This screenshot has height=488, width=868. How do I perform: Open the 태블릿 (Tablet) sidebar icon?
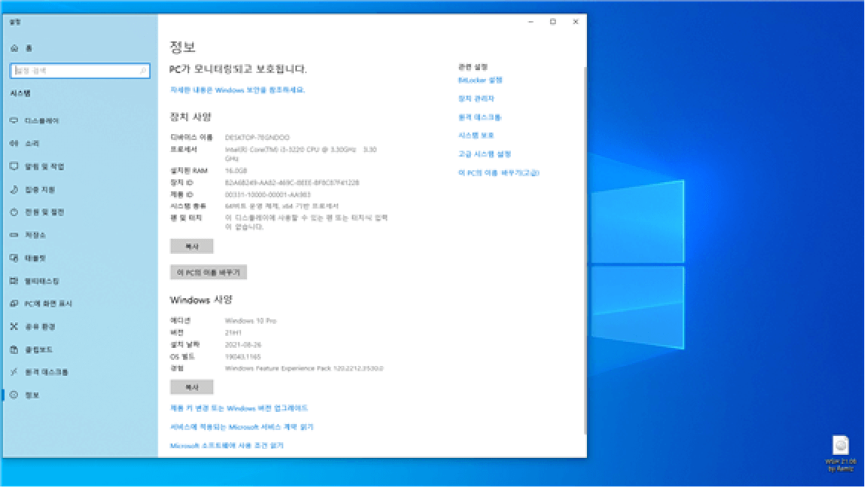[x=14, y=258]
